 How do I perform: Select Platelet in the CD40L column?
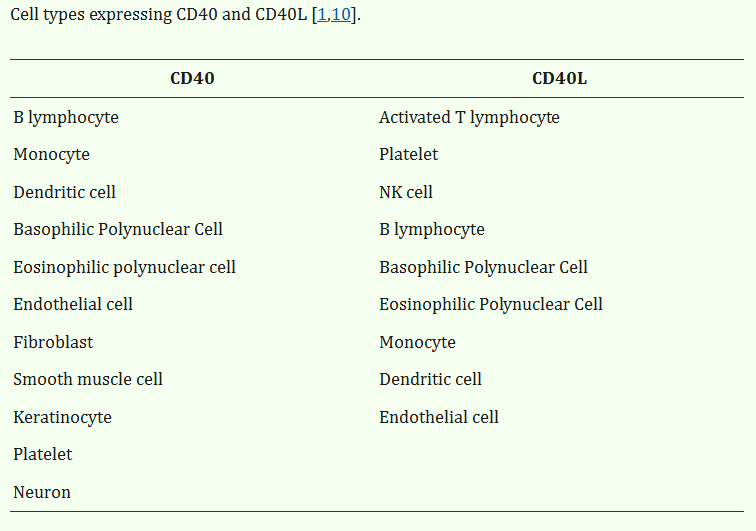(x=408, y=155)
